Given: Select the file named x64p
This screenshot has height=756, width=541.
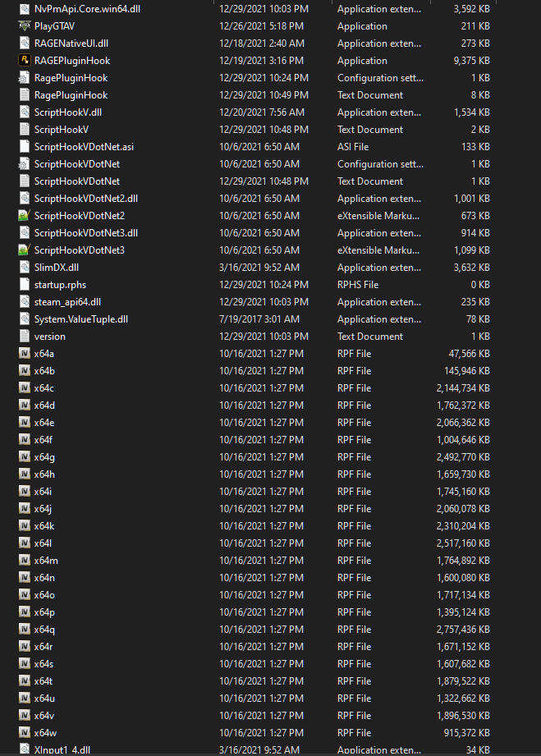Looking at the screenshot, I should pyautogui.click(x=44, y=612).
